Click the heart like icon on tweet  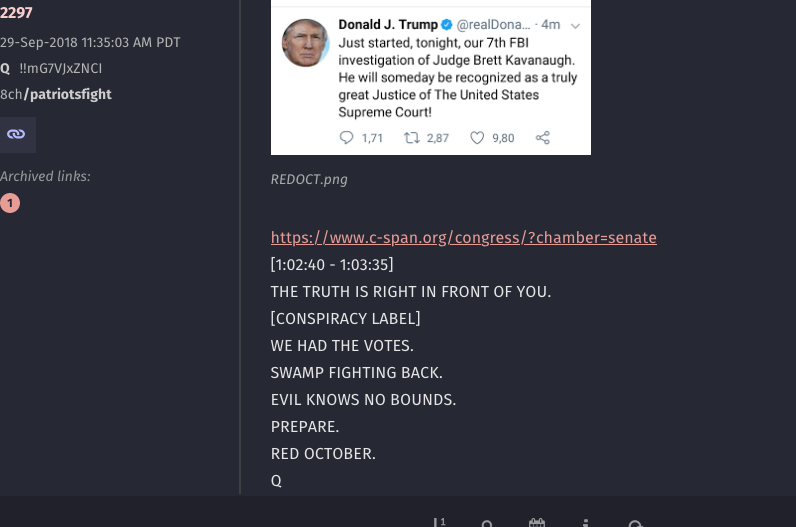(x=477, y=138)
